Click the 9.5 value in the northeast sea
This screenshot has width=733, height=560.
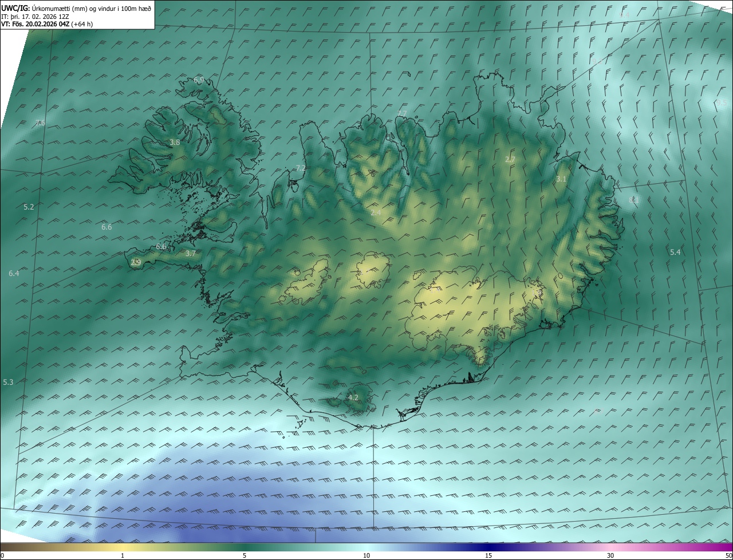tap(722, 103)
